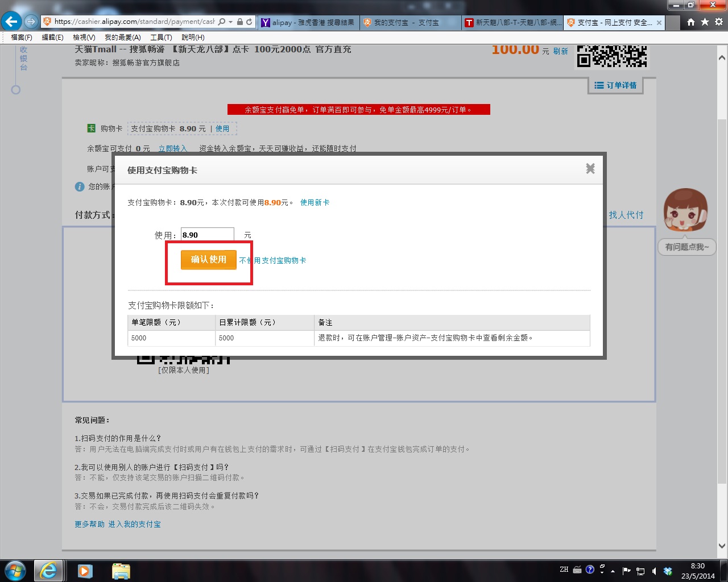728x582 pixels.
Task: Click the 使用 amount field showing 8.90
Action: [208, 235]
